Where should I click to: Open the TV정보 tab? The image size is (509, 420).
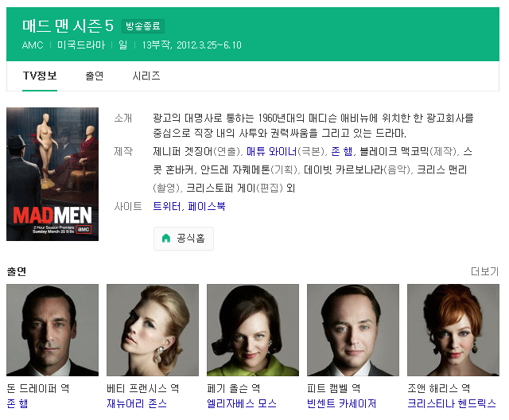point(40,76)
